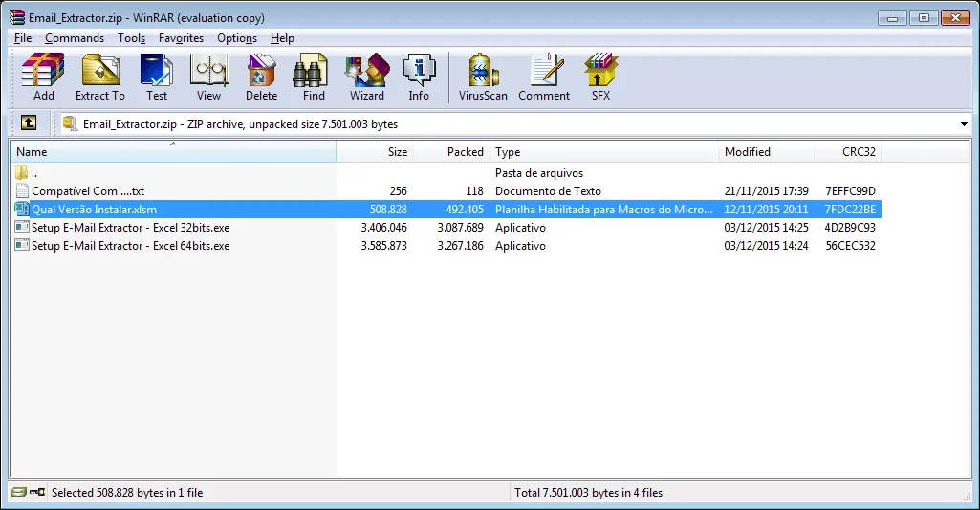Click the Delete files icon
The height and width of the screenshot is (510, 980).
261,78
